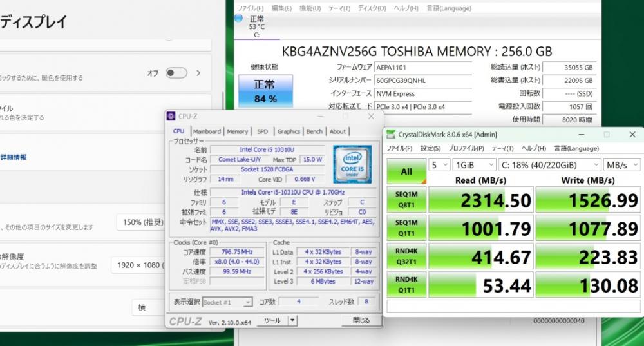
Task: Open the unit dropdown showing MB/s
Action: 621,165
